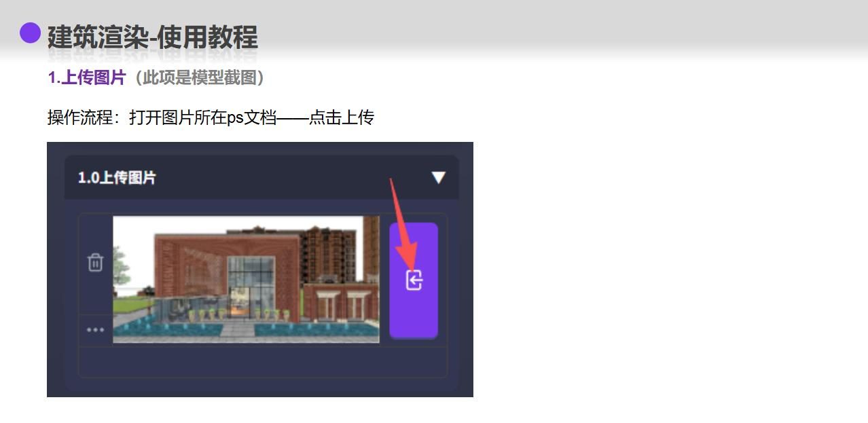
Task: Click the upload icon on the purple button
Action: pos(414,280)
